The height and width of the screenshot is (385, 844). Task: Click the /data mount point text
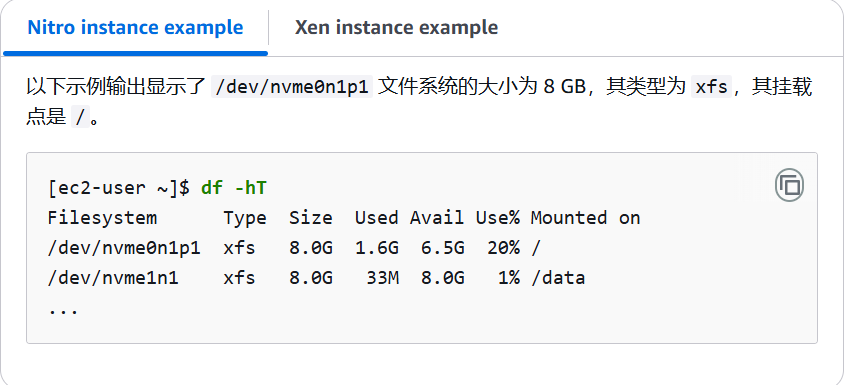click(x=558, y=278)
